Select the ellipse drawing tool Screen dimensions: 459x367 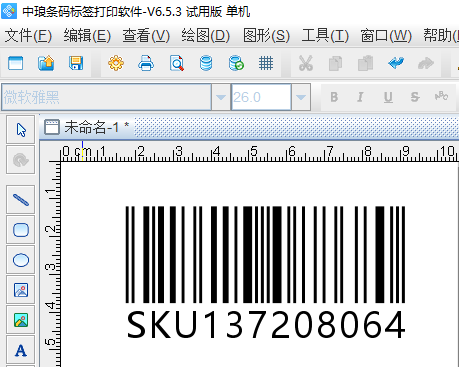click(21, 260)
